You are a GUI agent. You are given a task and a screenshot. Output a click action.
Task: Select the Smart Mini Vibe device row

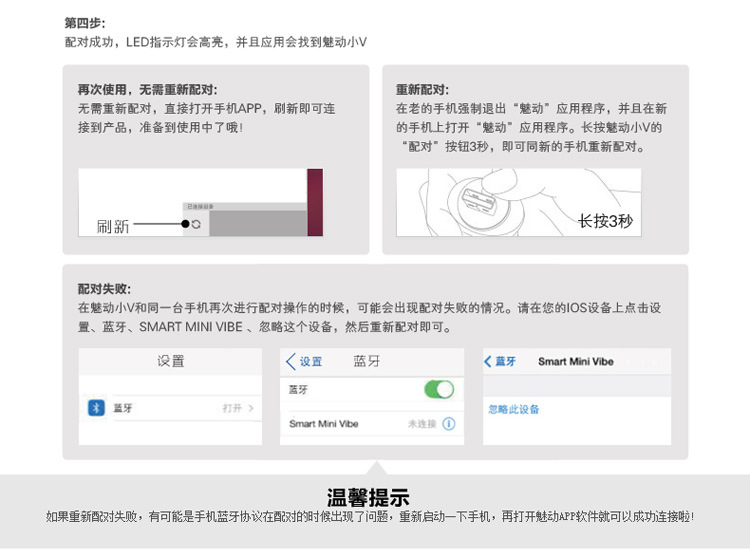point(324,424)
